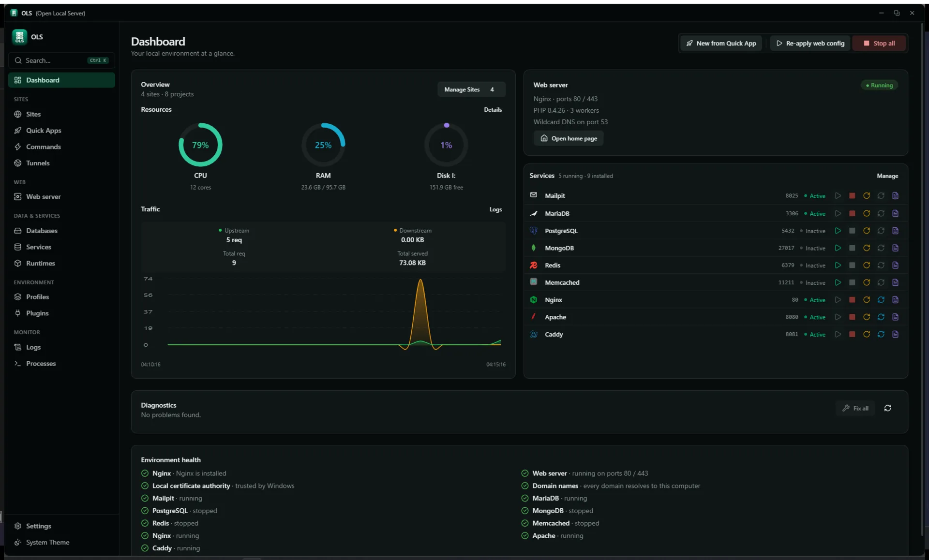Viewport: 929px width, 560px height.
Task: Start the MongoDB service via play icon
Action: [x=838, y=248]
